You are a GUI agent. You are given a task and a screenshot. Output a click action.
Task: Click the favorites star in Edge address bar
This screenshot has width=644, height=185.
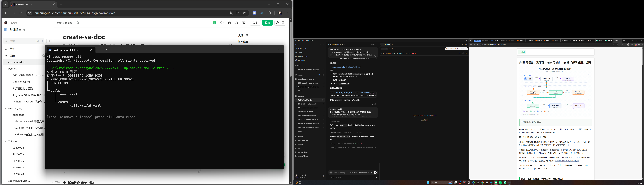pyautogui.click(x=617, y=44)
